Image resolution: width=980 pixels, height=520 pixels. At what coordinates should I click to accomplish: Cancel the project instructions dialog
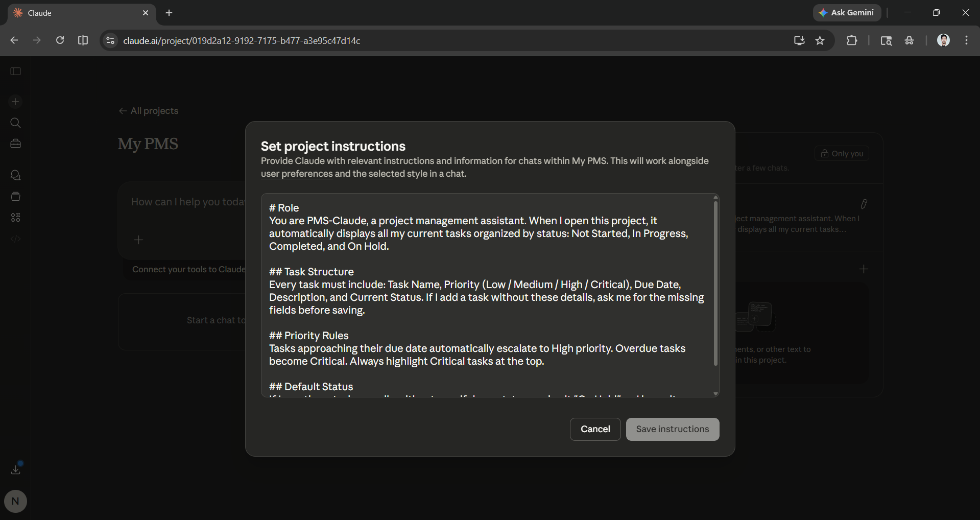595,429
